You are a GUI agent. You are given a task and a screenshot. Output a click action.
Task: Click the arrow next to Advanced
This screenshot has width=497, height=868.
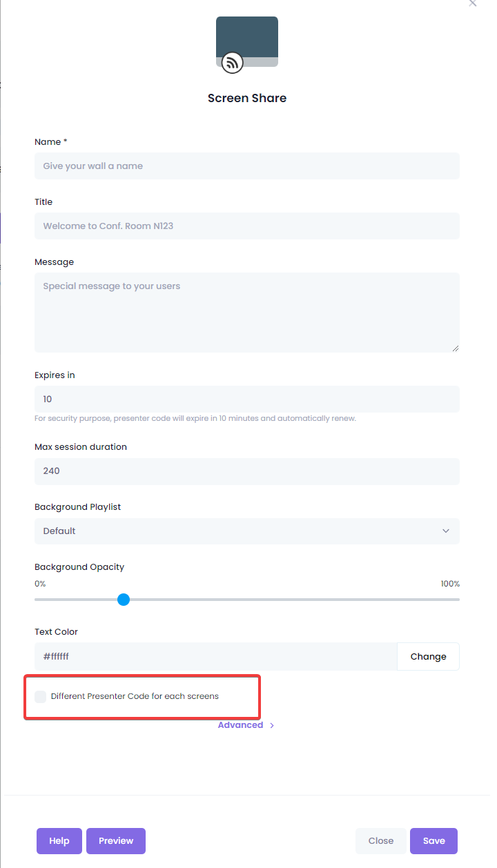[x=272, y=726]
